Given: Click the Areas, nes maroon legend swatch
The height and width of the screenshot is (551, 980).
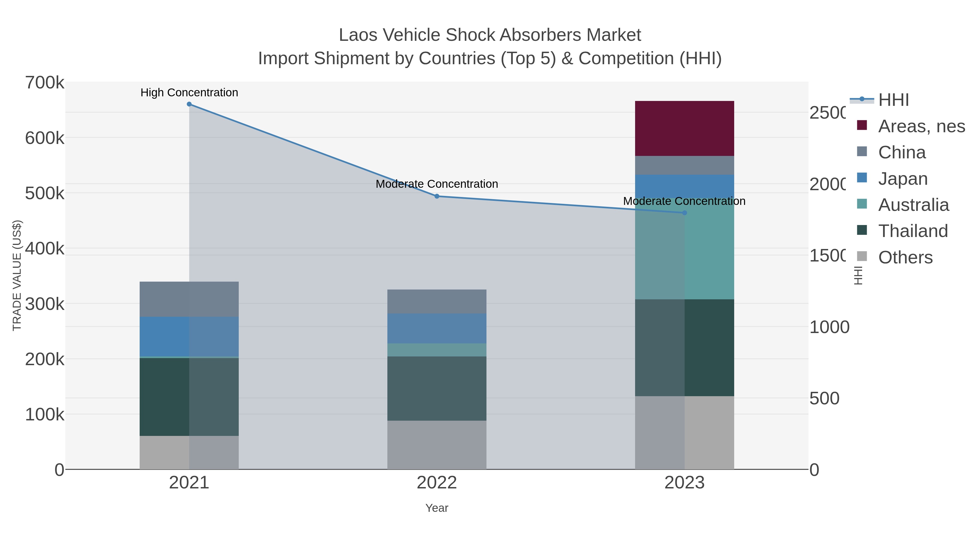Looking at the screenshot, I should pos(862,125).
